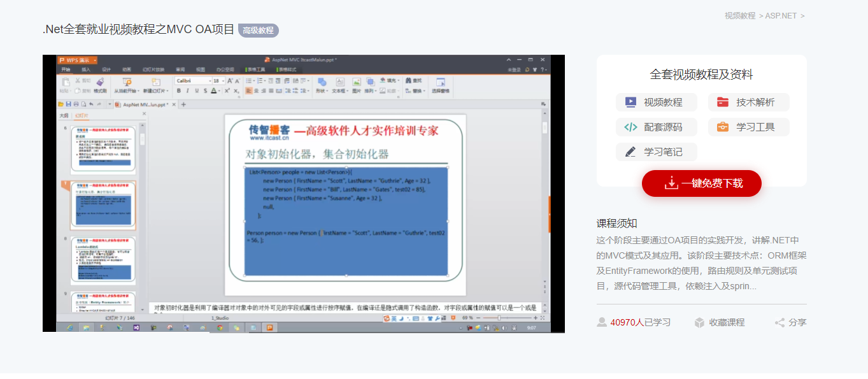
Task: Click the 40970人已学习 learner count
Action: 640,322
